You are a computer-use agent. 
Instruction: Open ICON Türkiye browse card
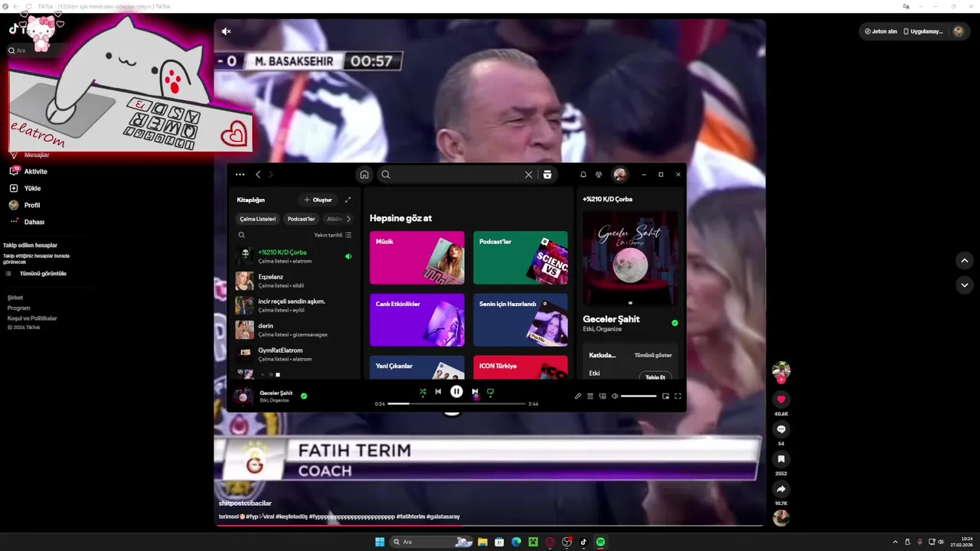(521, 367)
